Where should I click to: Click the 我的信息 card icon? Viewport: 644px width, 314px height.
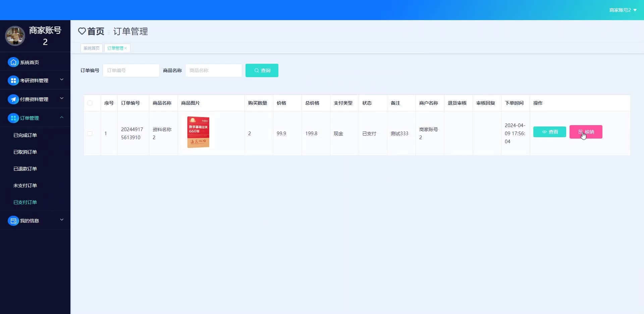point(13,221)
